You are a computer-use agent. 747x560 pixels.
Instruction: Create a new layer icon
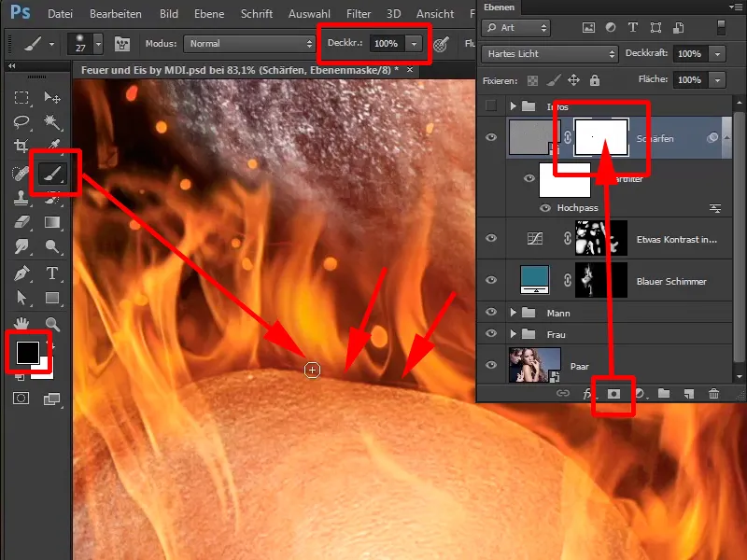coord(689,393)
